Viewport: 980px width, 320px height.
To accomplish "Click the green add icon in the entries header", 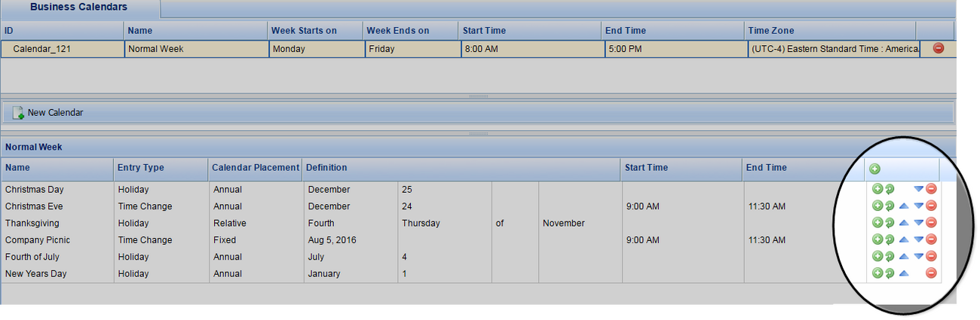I will point(874,169).
